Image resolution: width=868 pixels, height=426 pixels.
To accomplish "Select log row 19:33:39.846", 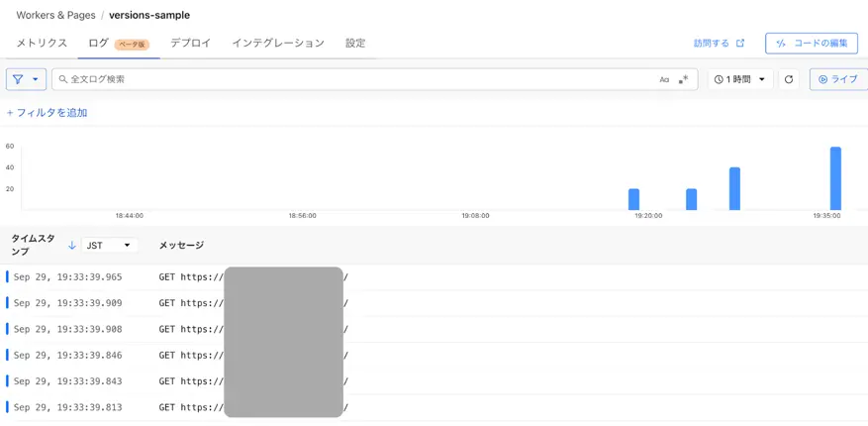I will [x=434, y=355].
